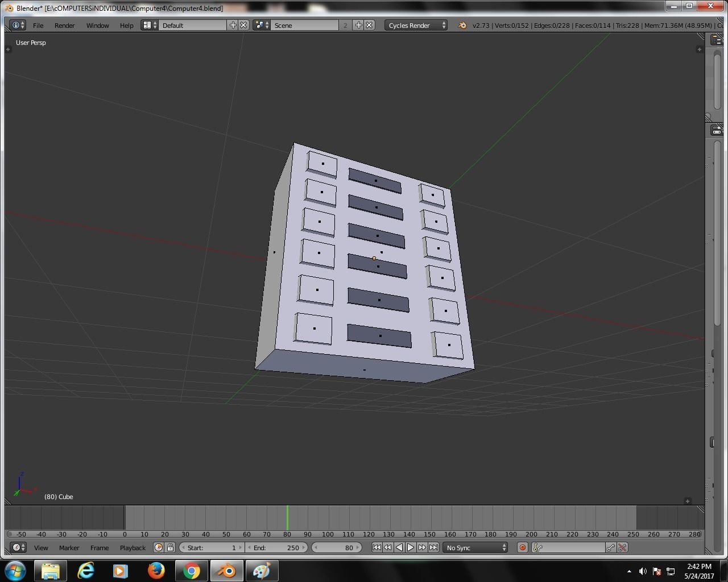
Task: Click the User Persp view label
Action: pos(31,43)
